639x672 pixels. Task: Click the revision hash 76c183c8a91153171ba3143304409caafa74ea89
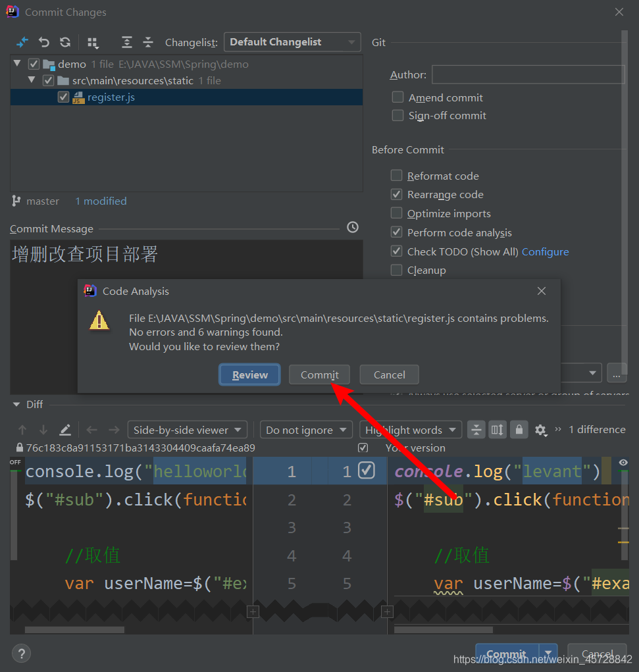tap(141, 448)
